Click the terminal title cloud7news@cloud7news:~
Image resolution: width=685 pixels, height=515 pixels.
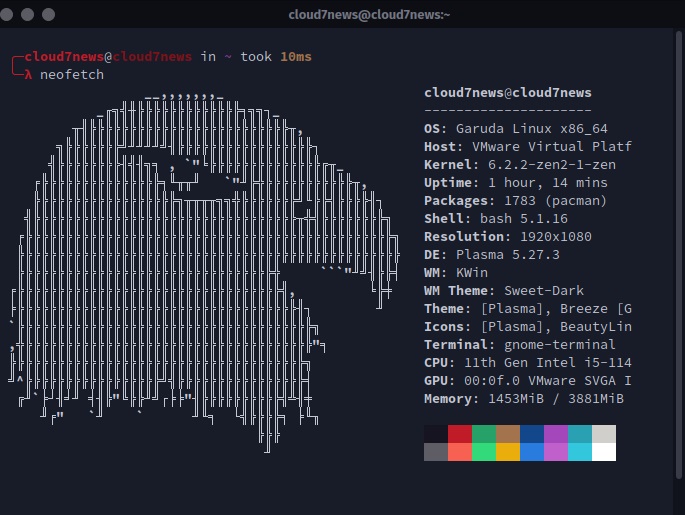(369, 15)
